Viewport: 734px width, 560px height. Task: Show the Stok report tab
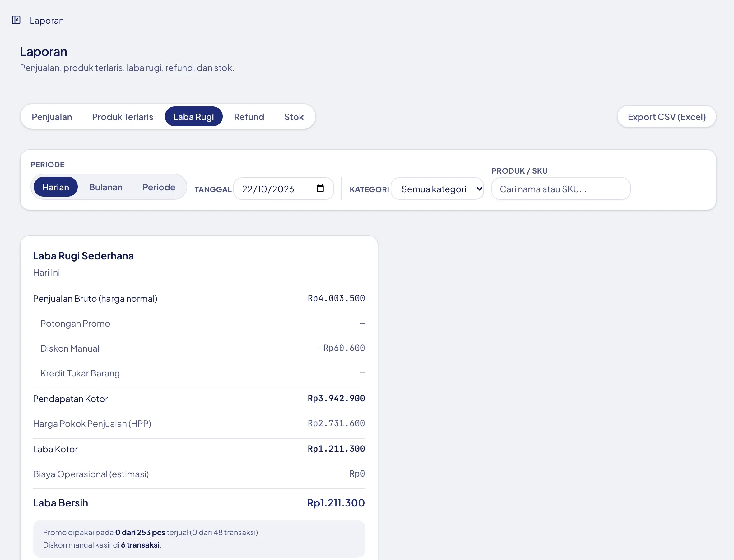coord(294,117)
